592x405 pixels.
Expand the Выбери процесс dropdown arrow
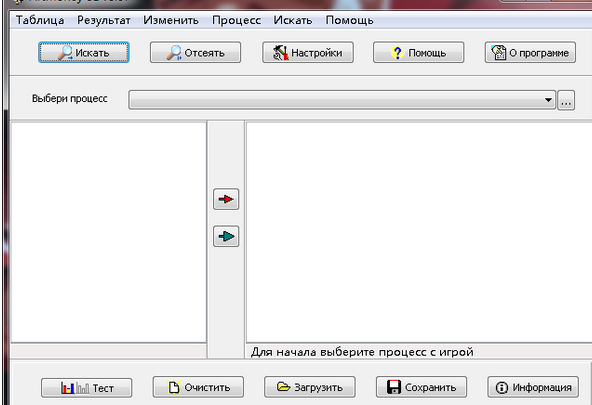pos(548,100)
